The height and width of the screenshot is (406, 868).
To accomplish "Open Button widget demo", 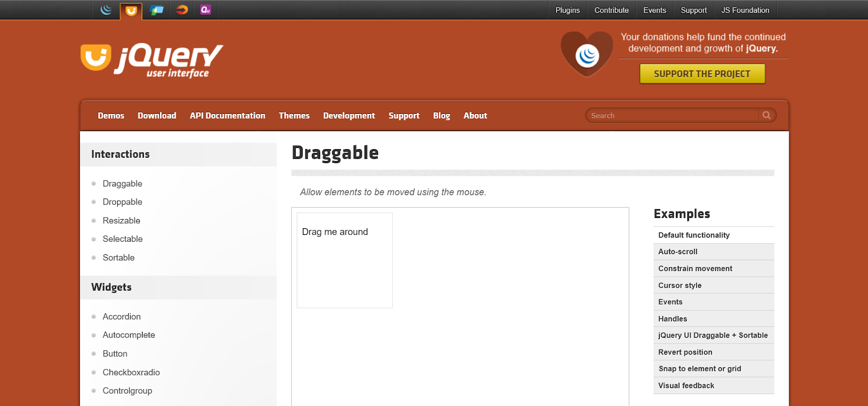I will [x=115, y=354].
